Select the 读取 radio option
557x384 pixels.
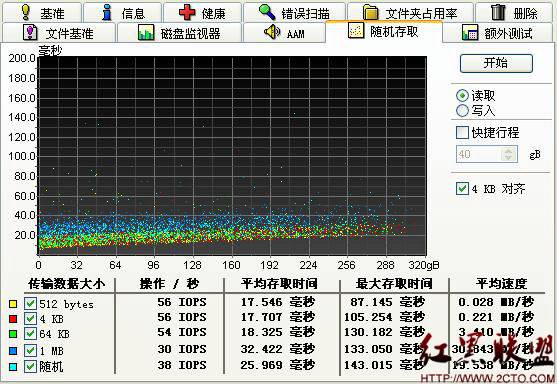462,96
